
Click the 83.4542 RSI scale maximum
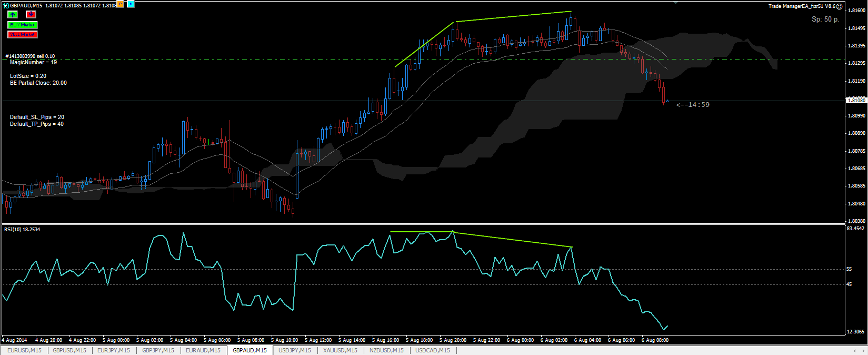tap(855, 229)
